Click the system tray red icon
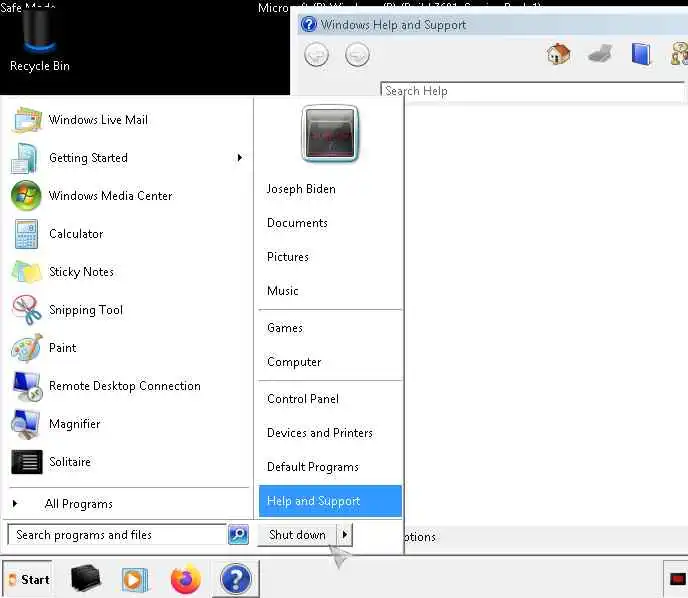Screen dimensions: 688x598 678,579
